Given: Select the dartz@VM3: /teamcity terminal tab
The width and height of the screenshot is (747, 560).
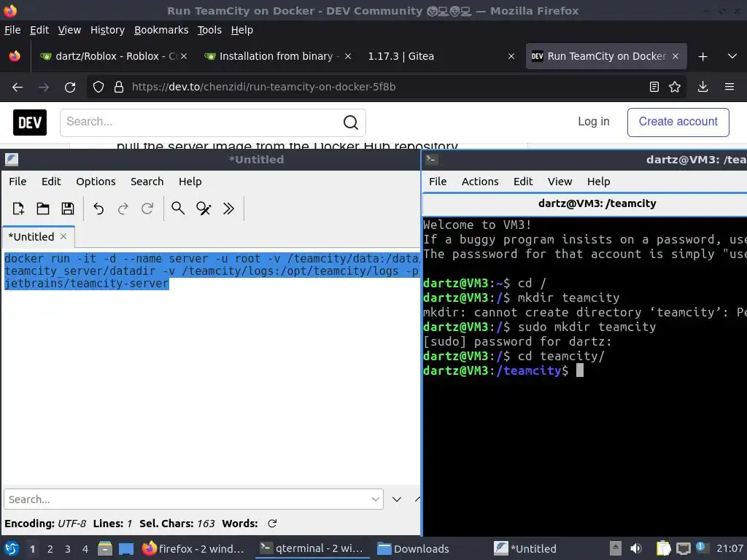Looking at the screenshot, I should 597,203.
